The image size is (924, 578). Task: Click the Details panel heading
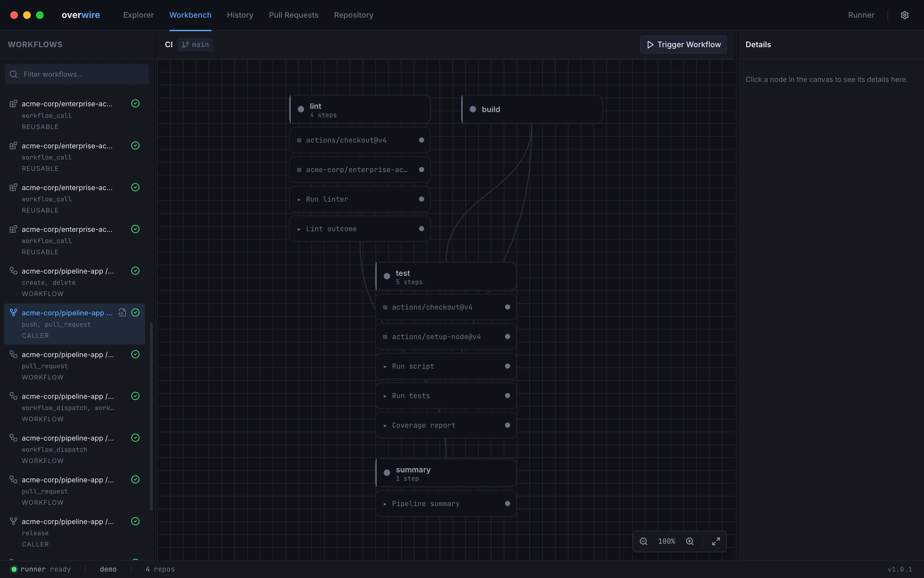pyautogui.click(x=758, y=45)
